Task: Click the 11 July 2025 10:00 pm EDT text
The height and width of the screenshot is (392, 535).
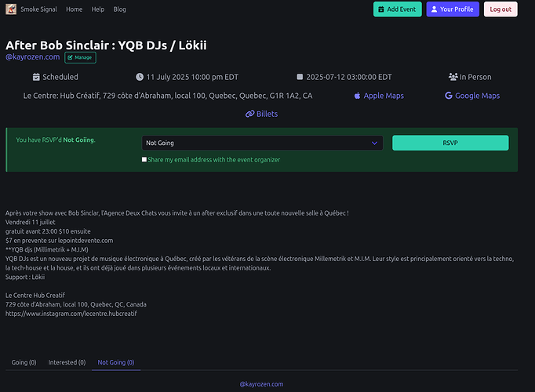Action: (192, 77)
